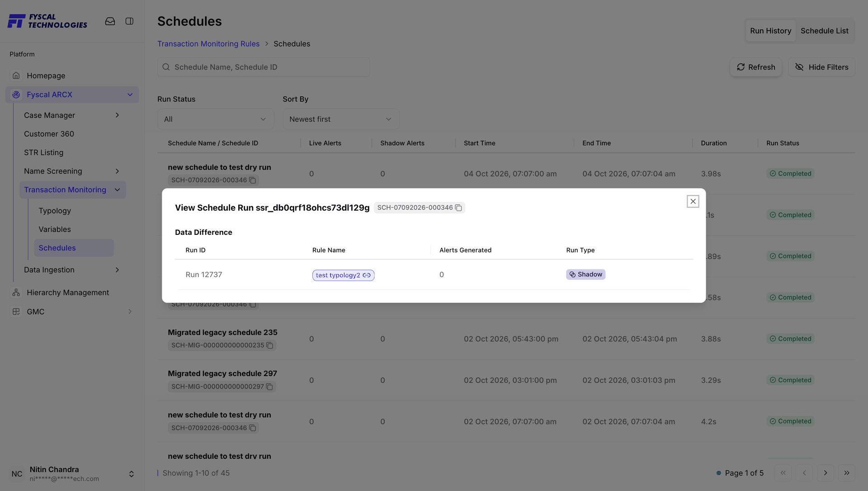The image size is (868, 491).
Task: Collapse the Fyscal ARCX section
Action: click(x=130, y=95)
